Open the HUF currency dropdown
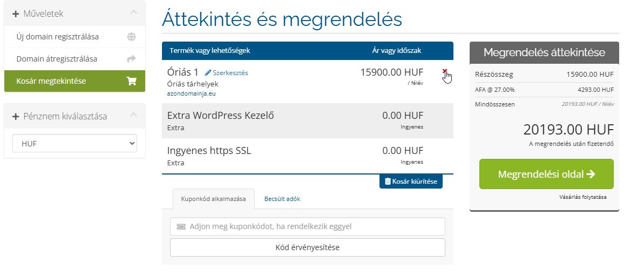Screen dimensions: 644x275 (x=74, y=143)
